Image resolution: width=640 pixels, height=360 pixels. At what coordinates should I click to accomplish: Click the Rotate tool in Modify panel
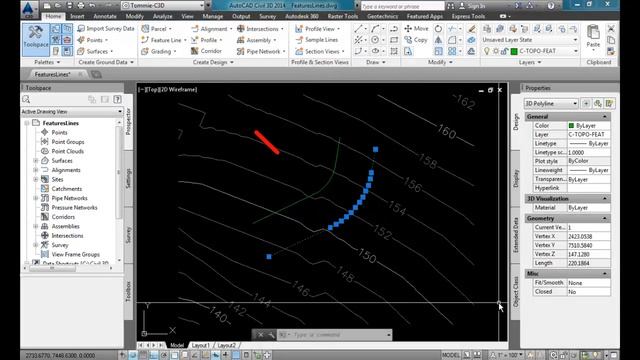[438, 29]
